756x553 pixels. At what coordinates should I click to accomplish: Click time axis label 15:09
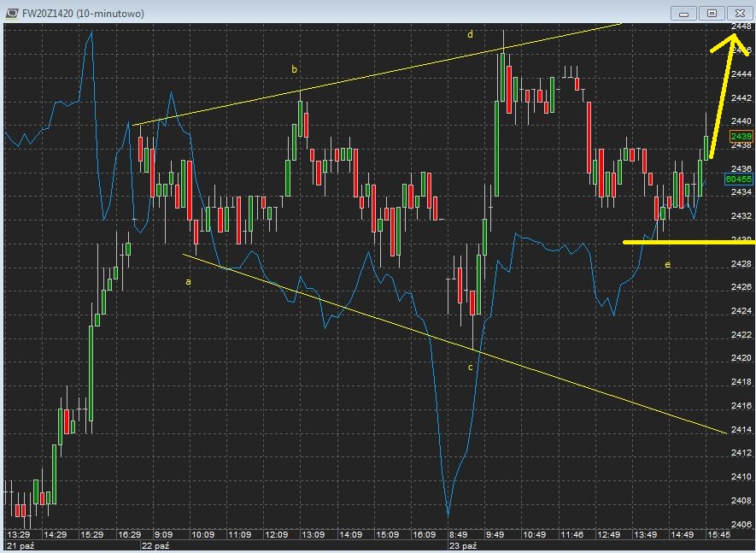[388, 534]
